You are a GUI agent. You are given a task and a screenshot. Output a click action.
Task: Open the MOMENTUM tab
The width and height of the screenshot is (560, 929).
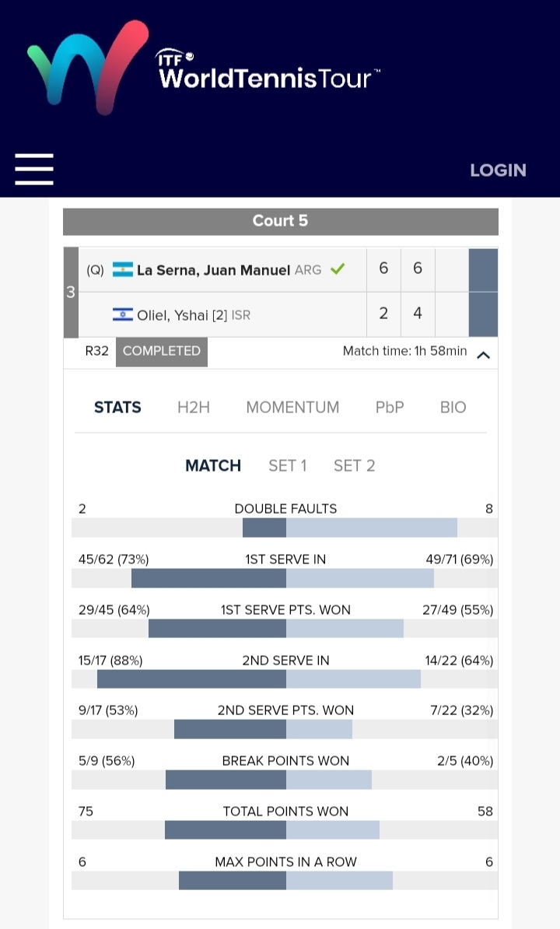click(x=292, y=407)
